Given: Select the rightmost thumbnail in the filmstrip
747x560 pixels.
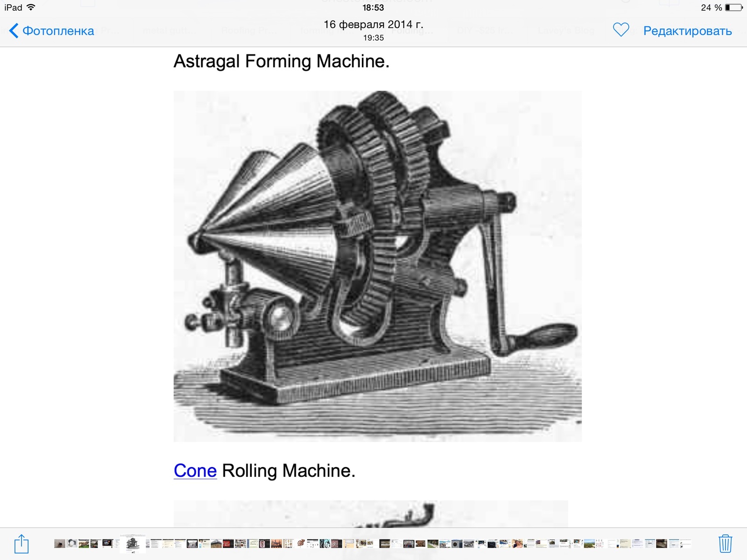Looking at the screenshot, I should 685,544.
